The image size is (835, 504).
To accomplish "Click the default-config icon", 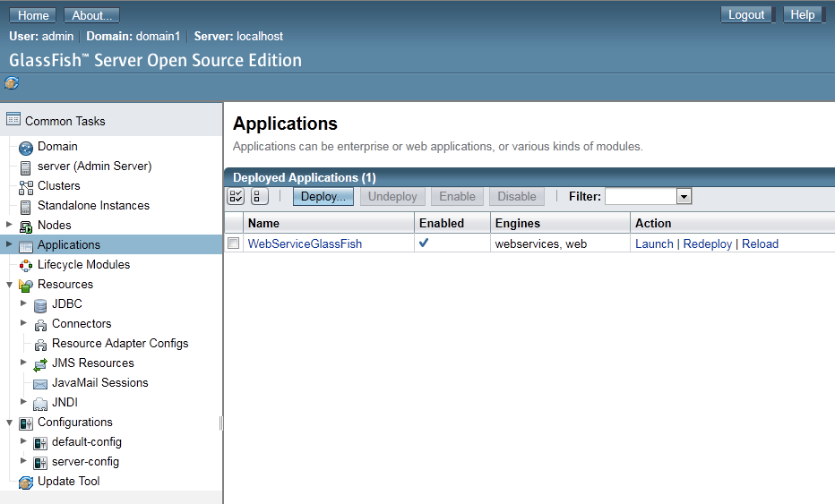I will [40, 443].
